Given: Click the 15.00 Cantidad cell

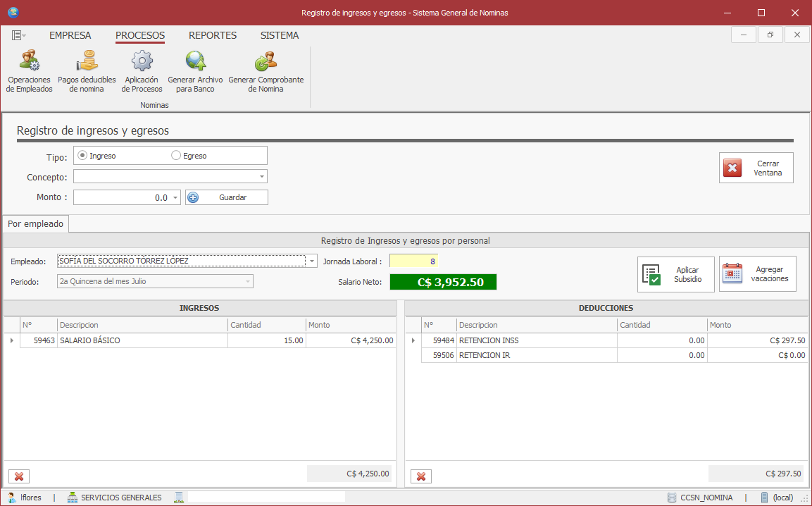Looking at the screenshot, I should tap(267, 340).
